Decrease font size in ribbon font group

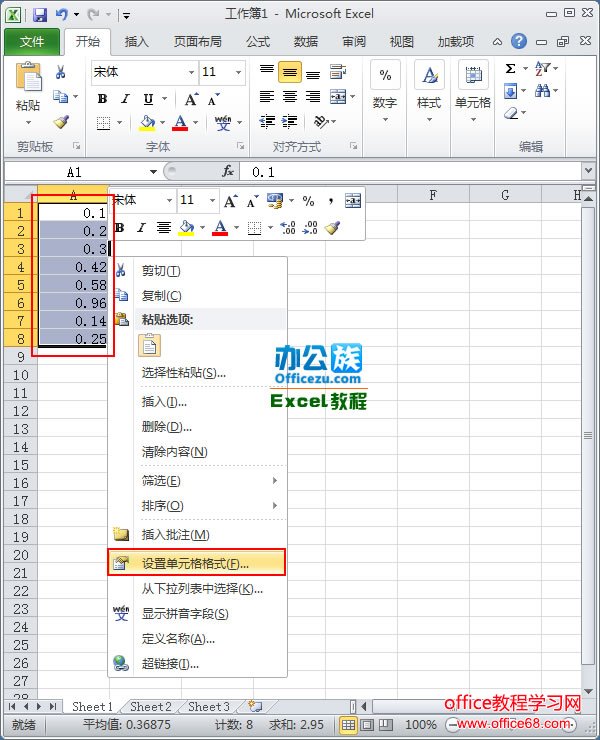click(213, 99)
